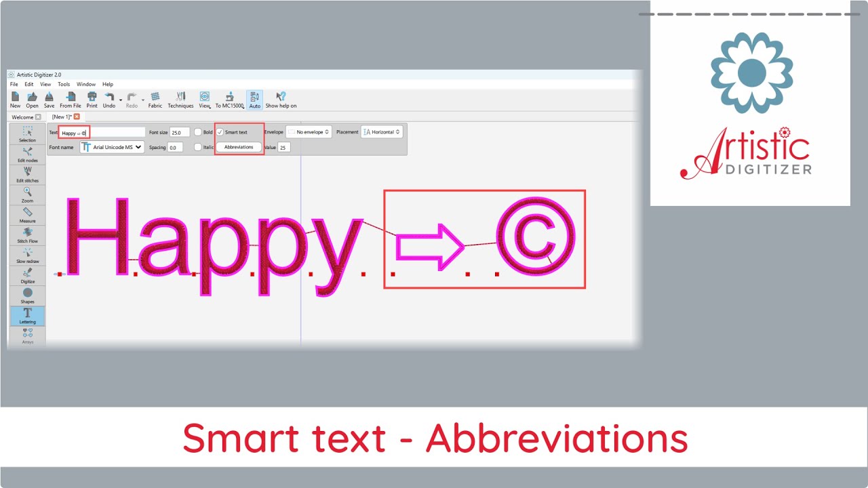Screen dimensions: 868x488
Task: Expand the Redo history arrow
Action: 142,100
